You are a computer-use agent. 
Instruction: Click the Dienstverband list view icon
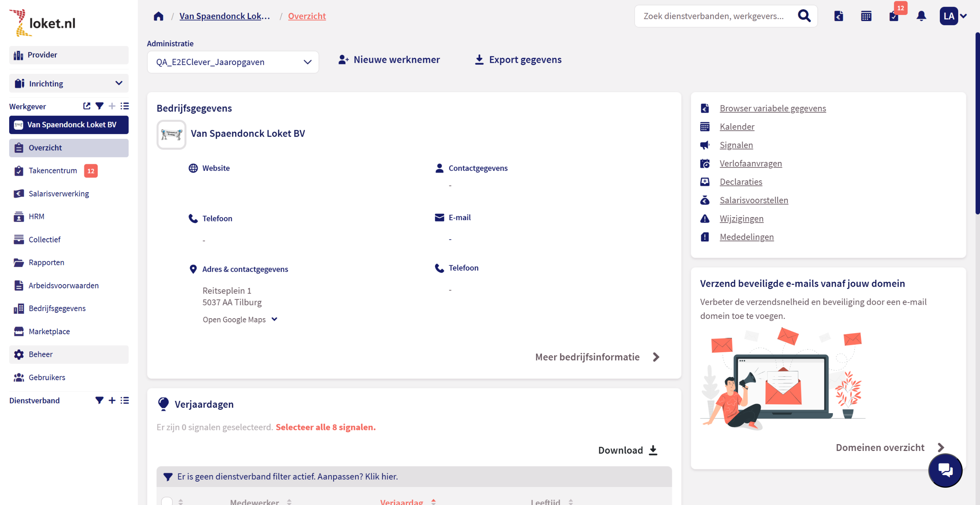(x=124, y=400)
